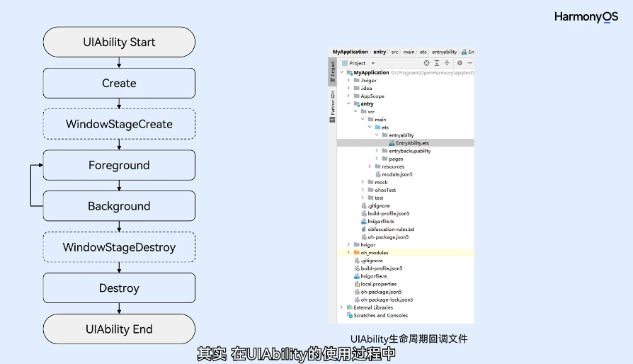Click the External Libraries bar-chart icon
633x364 pixels.
(350, 307)
